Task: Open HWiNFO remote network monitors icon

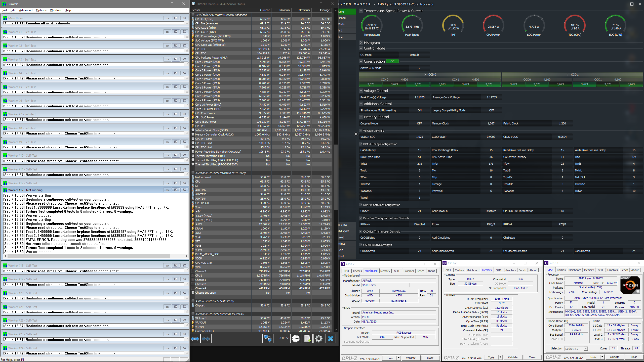Action: tap(268, 339)
